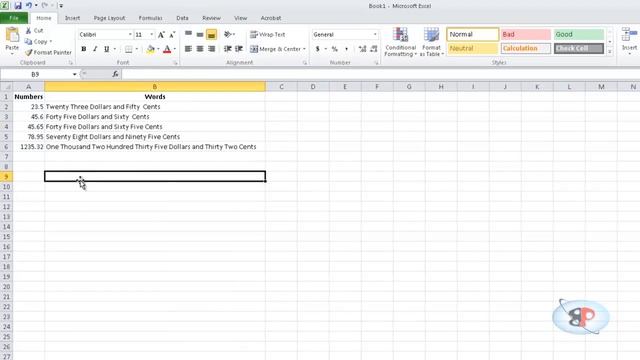The width and height of the screenshot is (640, 360).
Task: Switch to the Insert tab
Action: click(72, 18)
